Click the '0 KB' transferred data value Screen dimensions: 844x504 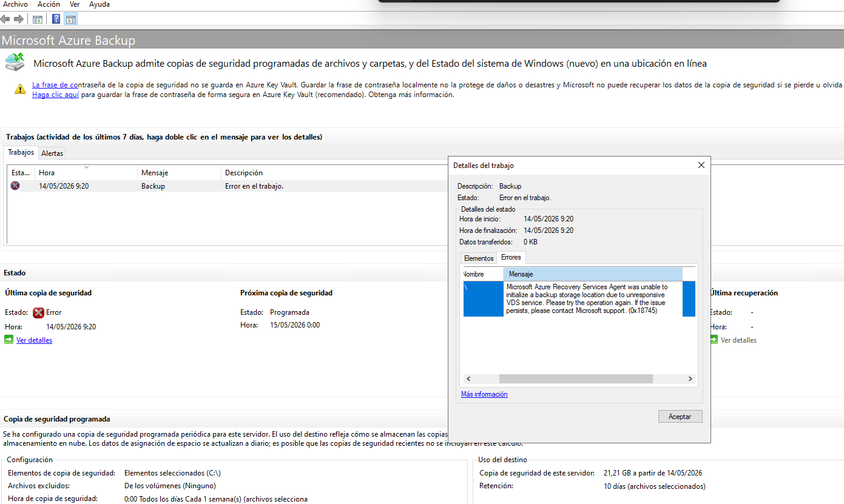tap(530, 242)
